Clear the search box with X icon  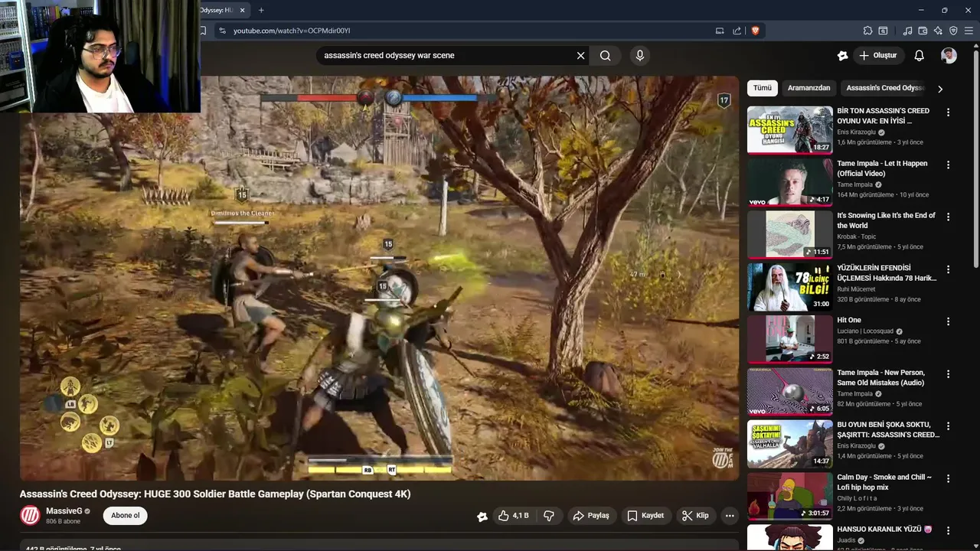(x=580, y=55)
